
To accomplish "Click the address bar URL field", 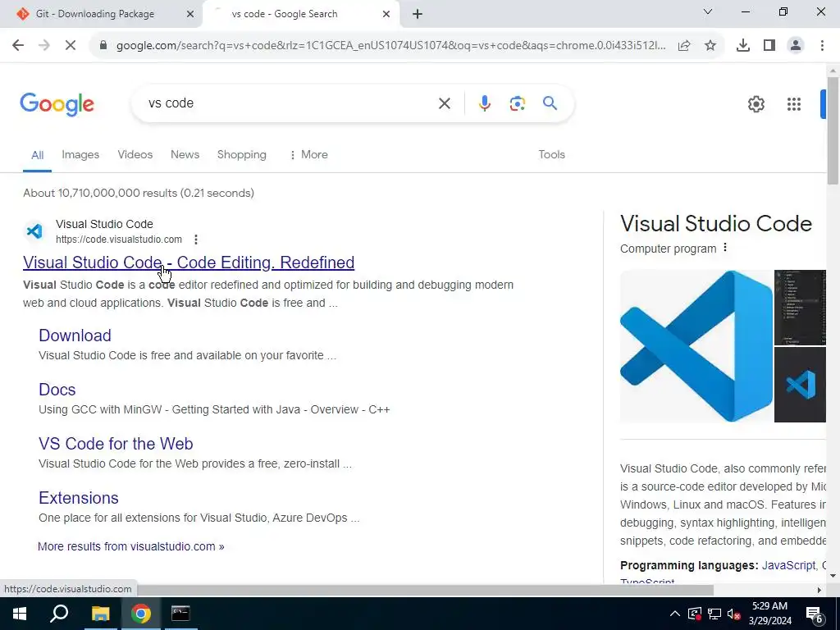I will point(391,46).
